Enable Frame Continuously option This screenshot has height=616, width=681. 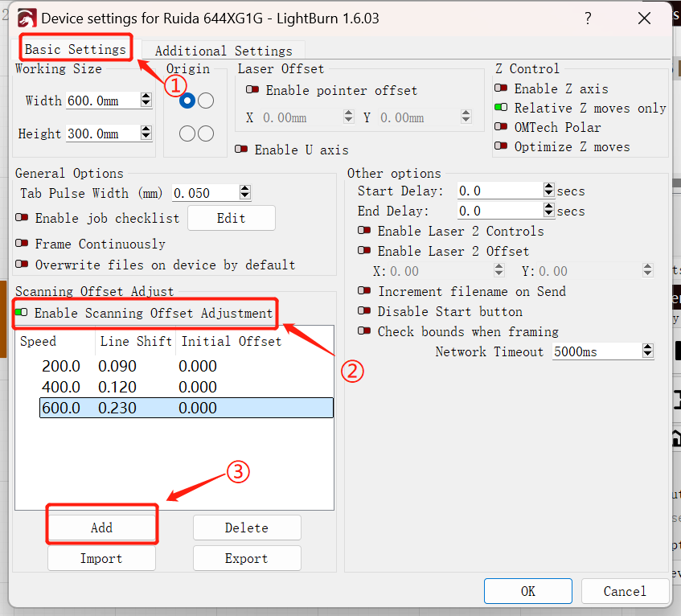click(x=22, y=244)
